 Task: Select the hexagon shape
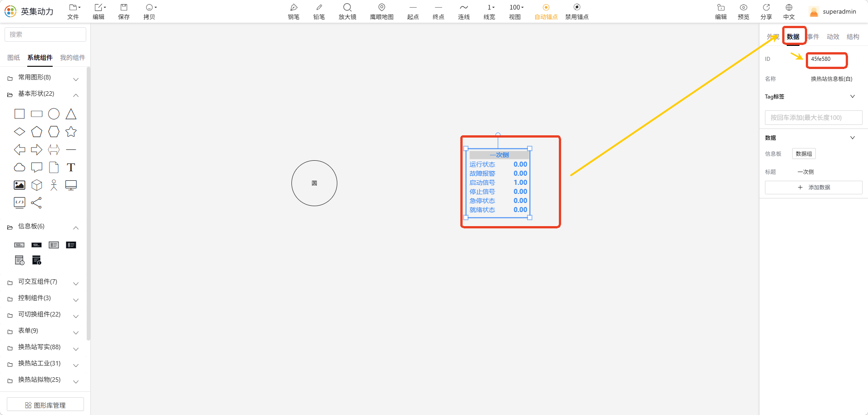coord(54,132)
